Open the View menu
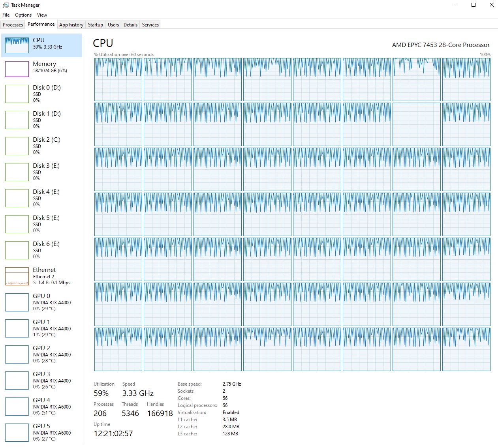 [x=42, y=15]
